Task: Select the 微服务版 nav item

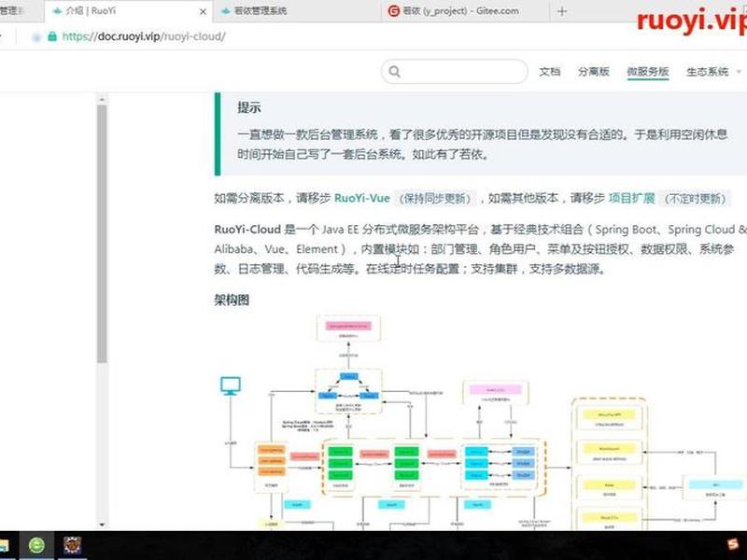Action: click(x=648, y=72)
